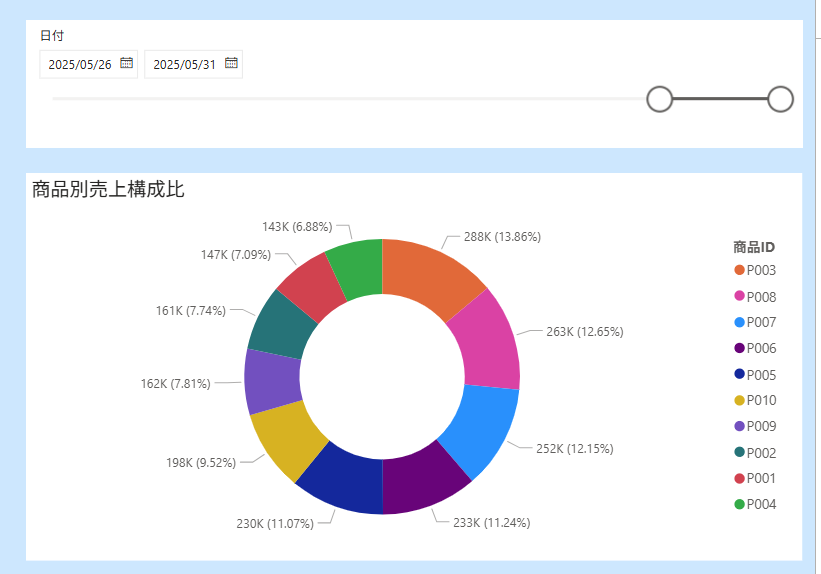Open calendar picker for end date 2025/05/31
Image resolution: width=821 pixels, height=574 pixels.
pos(231,63)
